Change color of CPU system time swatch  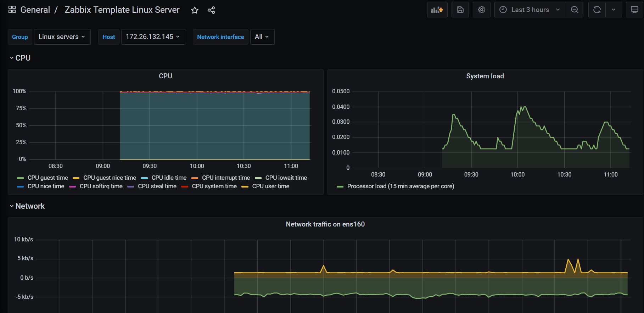(x=184, y=186)
